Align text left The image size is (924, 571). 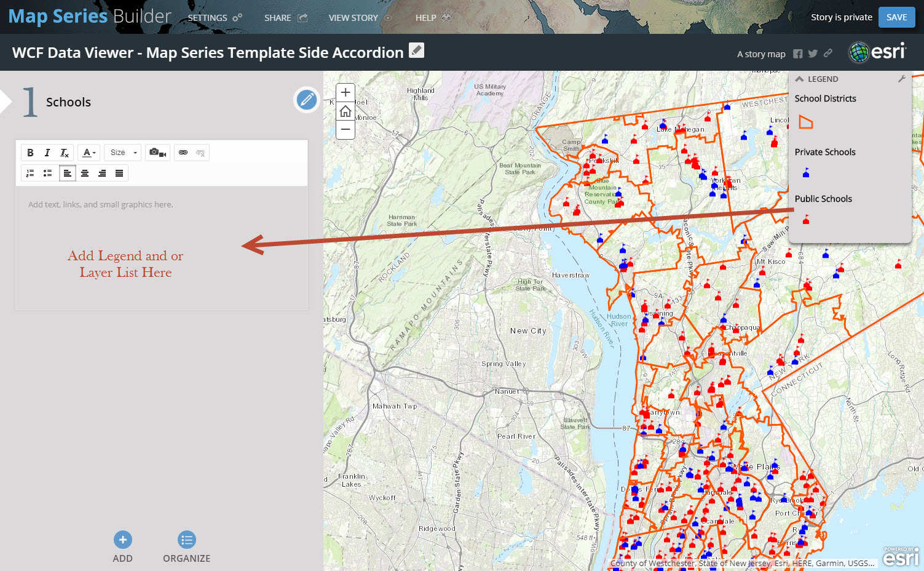[x=68, y=174]
